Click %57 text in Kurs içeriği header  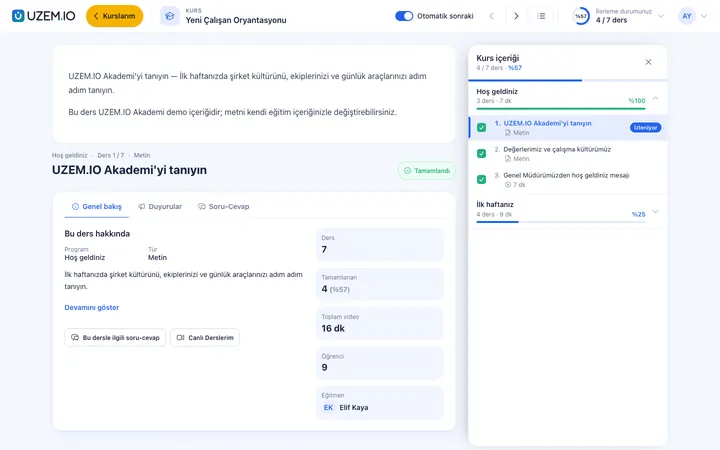515,68
